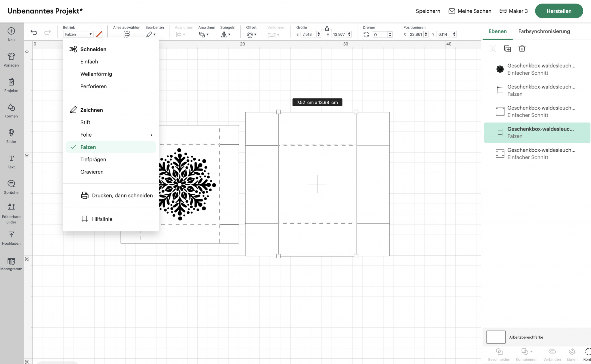The width and height of the screenshot is (591, 364).
Task: Choose Einfach cut option
Action: [89, 62]
